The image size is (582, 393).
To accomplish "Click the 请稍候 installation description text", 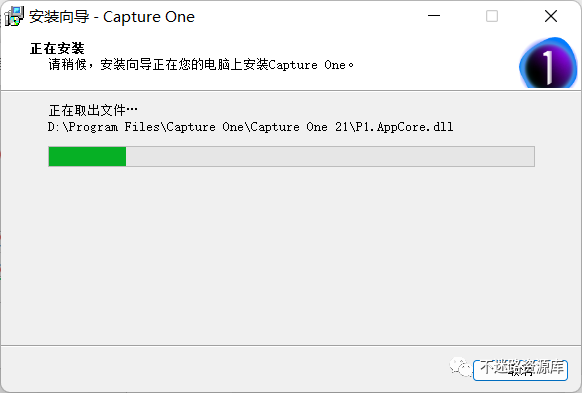I will tap(201, 65).
